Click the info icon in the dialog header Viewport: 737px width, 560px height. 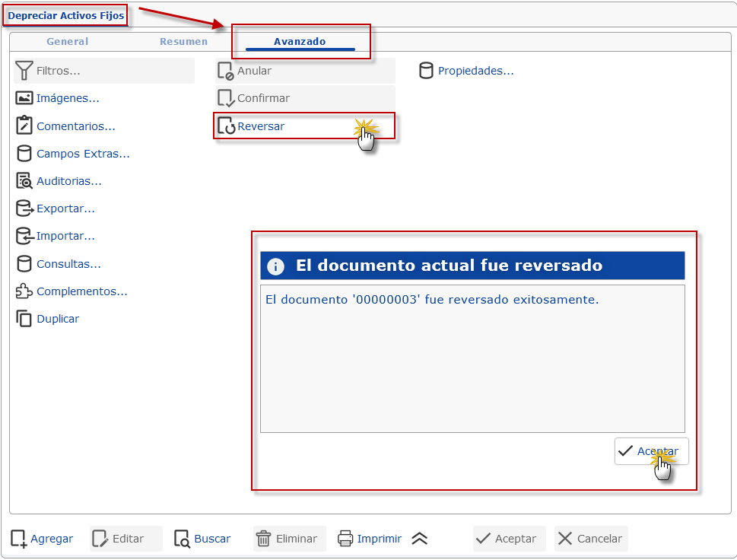[275, 266]
